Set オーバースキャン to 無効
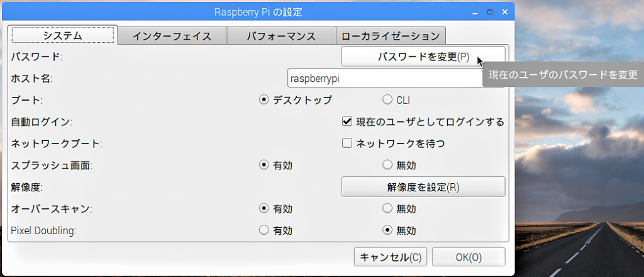Image resolution: width=644 pixels, height=277 pixels. [x=399, y=209]
